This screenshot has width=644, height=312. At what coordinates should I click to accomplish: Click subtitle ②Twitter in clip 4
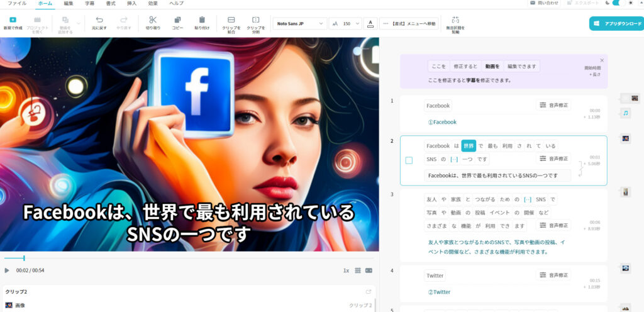click(439, 292)
